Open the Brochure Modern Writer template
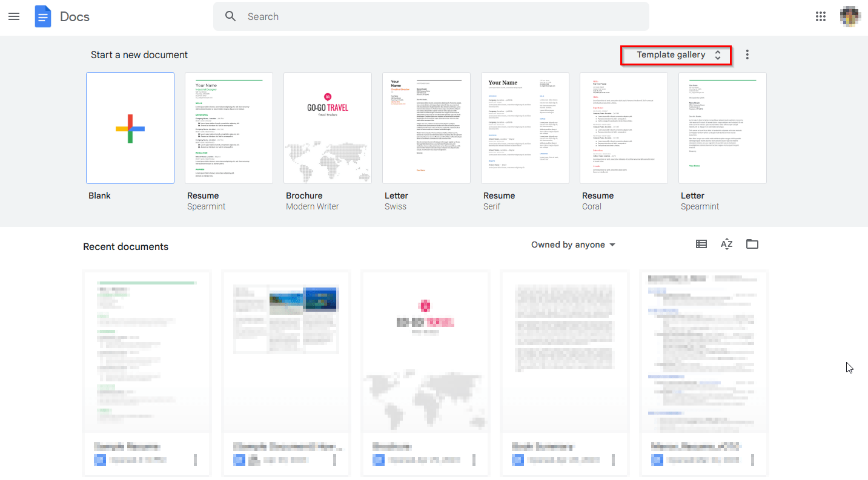The width and height of the screenshot is (868, 480). 328,128
